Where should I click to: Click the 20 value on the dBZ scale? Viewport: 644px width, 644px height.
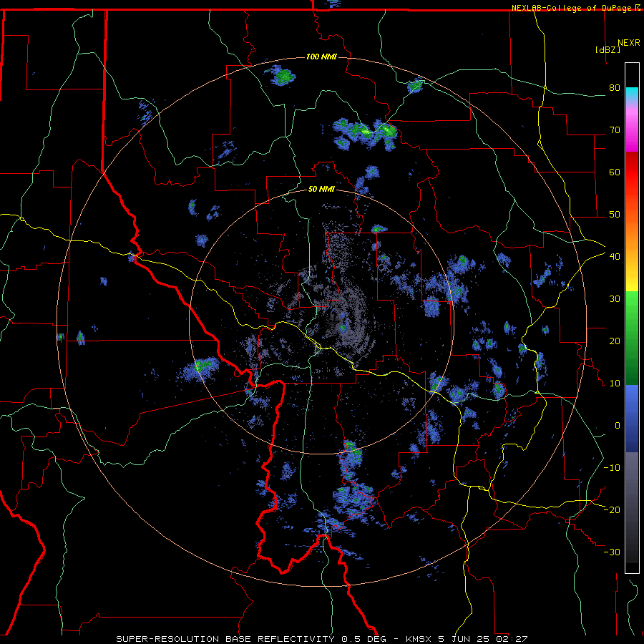click(x=615, y=341)
